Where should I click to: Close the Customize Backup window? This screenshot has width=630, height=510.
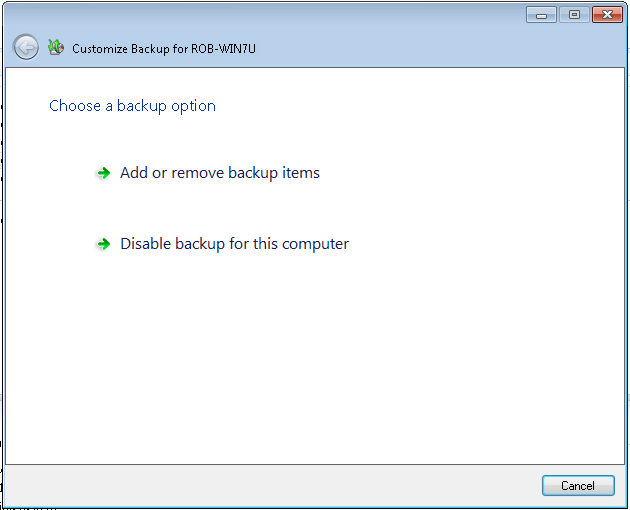tap(607, 15)
